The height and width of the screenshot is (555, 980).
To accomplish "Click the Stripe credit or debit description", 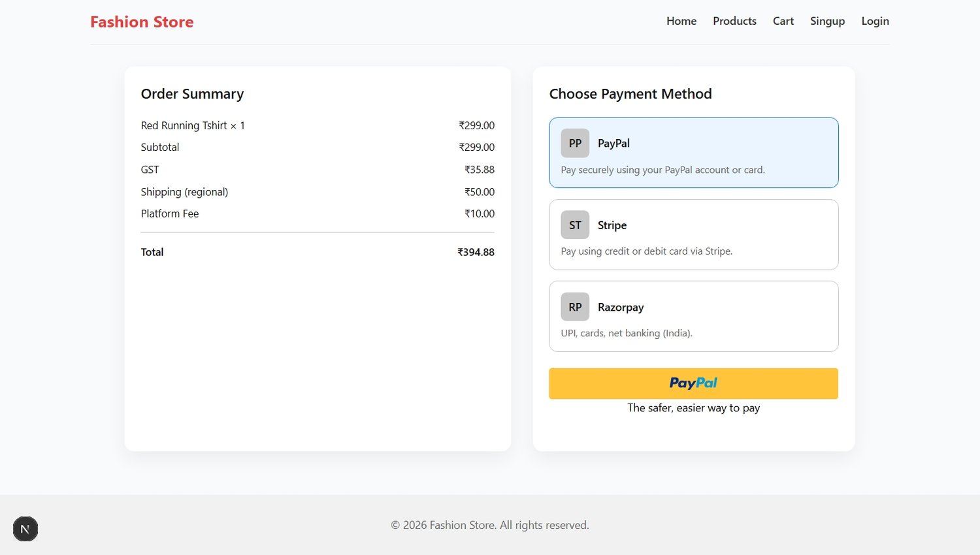I will (646, 251).
